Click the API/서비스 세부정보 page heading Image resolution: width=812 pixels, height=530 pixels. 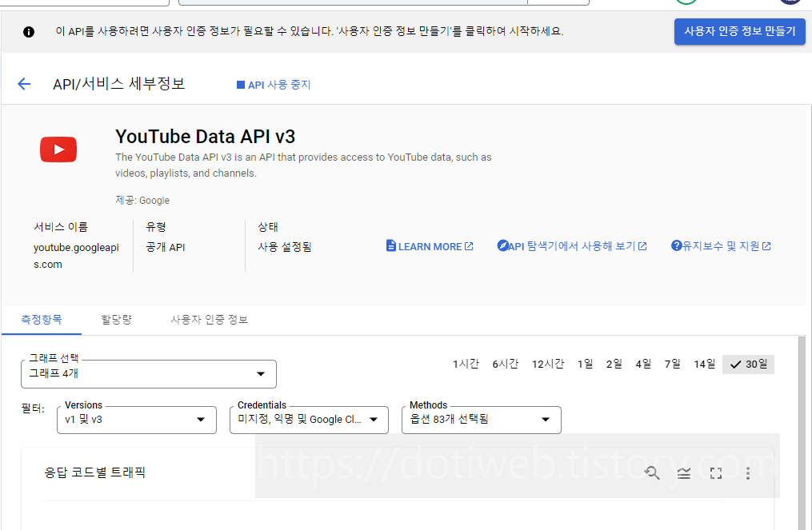(x=119, y=84)
